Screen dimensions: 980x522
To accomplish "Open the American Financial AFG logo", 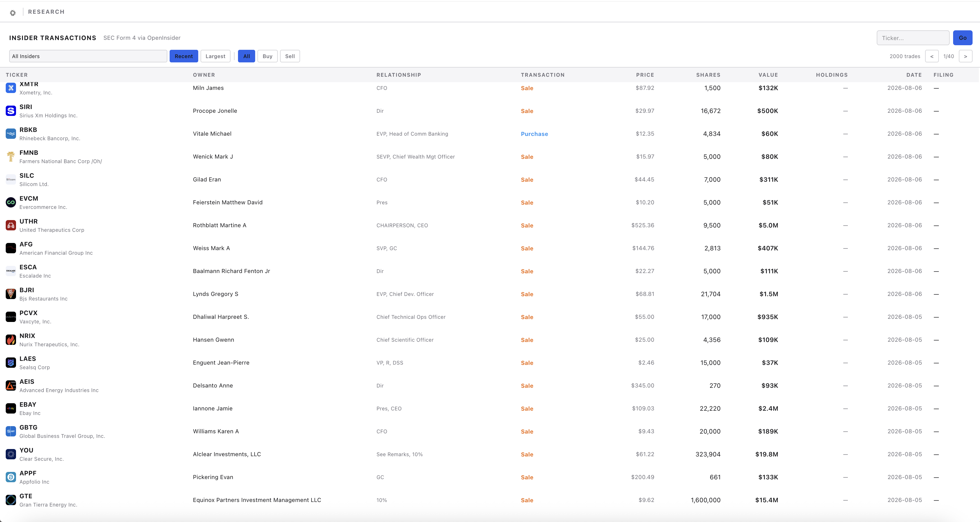I will tap(11, 248).
